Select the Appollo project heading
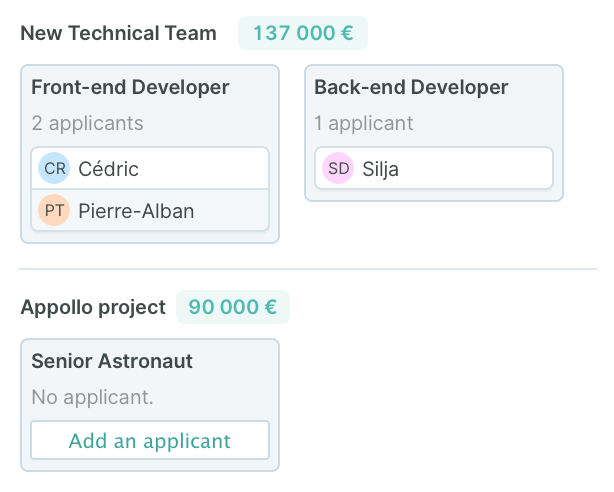The height and width of the screenshot is (492, 614). (93, 307)
